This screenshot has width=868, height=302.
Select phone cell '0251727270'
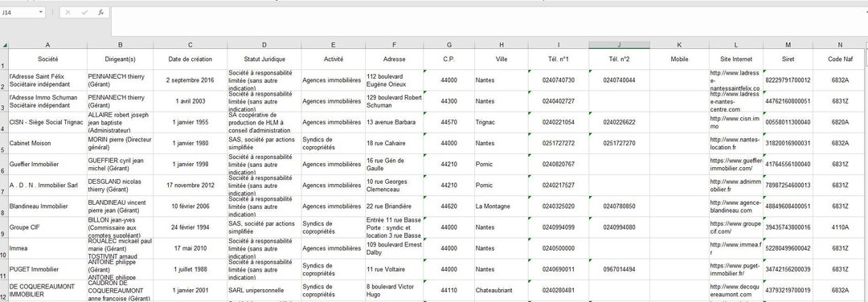coord(619,143)
